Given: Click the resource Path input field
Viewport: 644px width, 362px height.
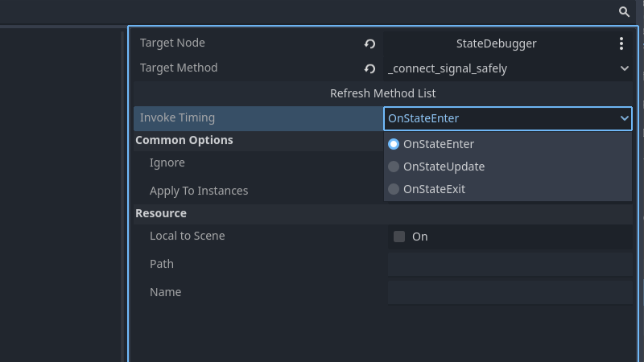Looking at the screenshot, I should click(509, 265).
